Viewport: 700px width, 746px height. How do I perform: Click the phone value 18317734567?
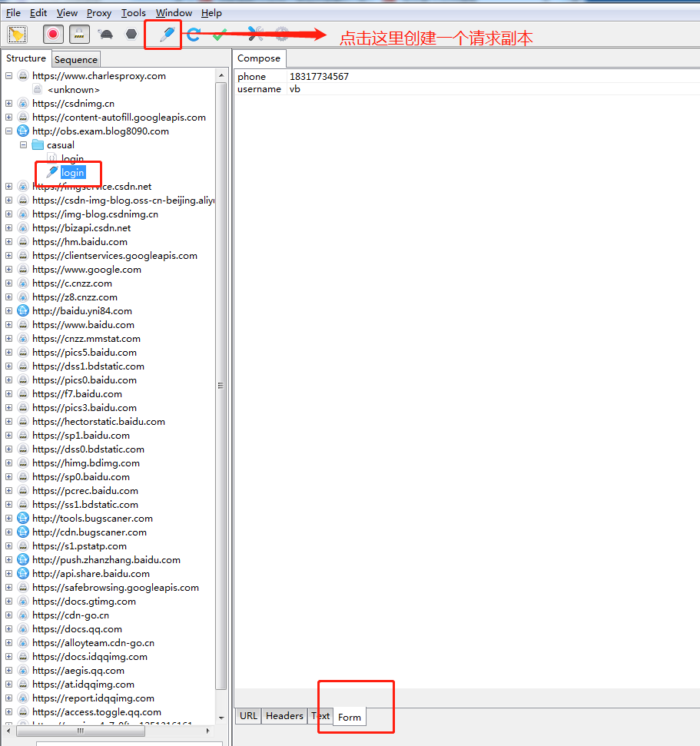pos(319,76)
